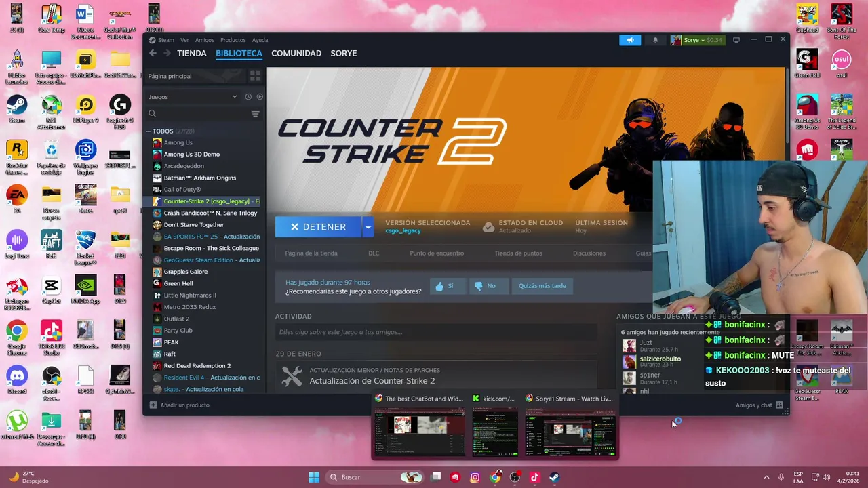Open Discord desktop shortcut

click(x=17, y=380)
